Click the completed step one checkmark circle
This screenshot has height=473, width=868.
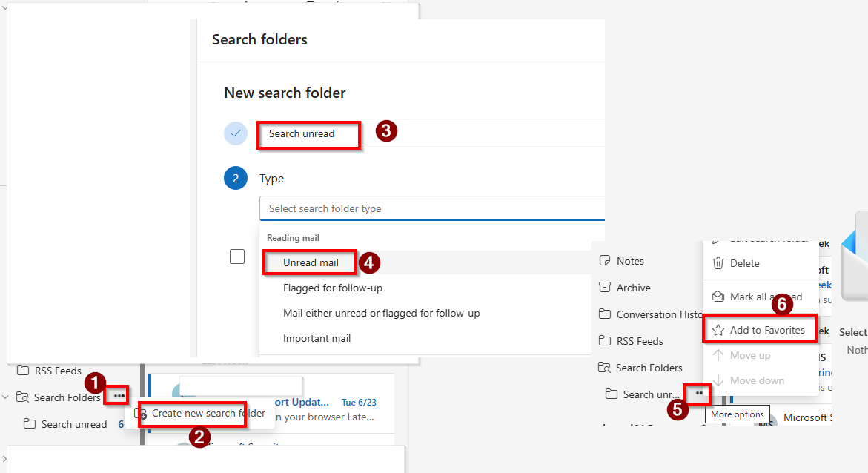tap(235, 133)
